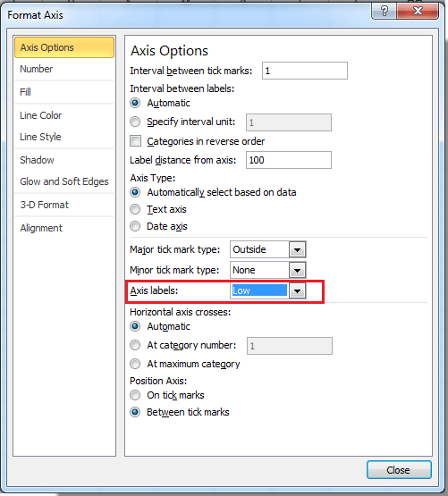
Task: Open the 3-D Format tab
Action: pos(64,205)
